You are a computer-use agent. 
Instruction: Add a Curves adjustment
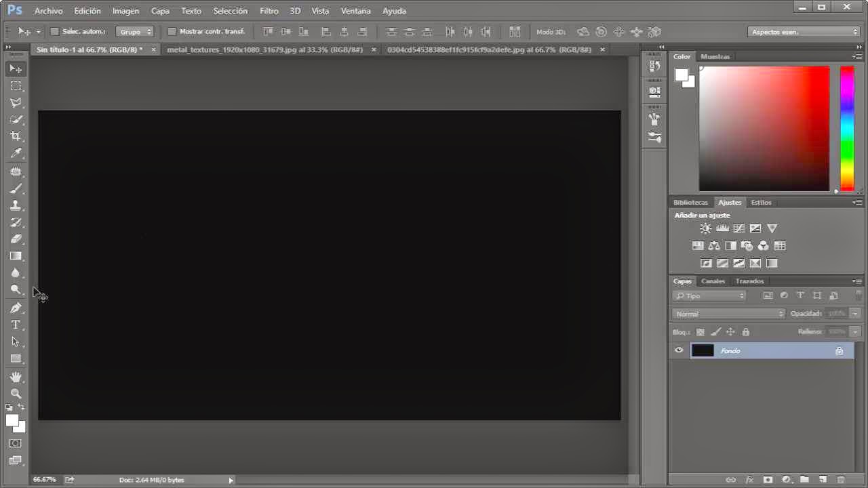tap(739, 228)
